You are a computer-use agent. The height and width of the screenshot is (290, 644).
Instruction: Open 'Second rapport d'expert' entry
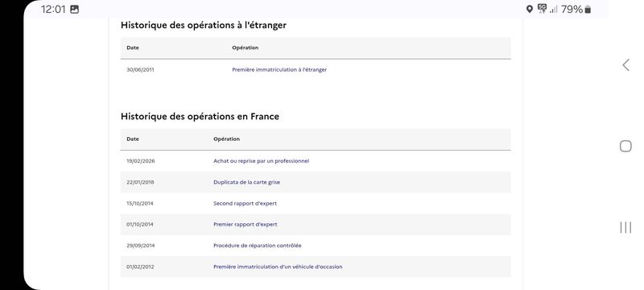coord(245,203)
